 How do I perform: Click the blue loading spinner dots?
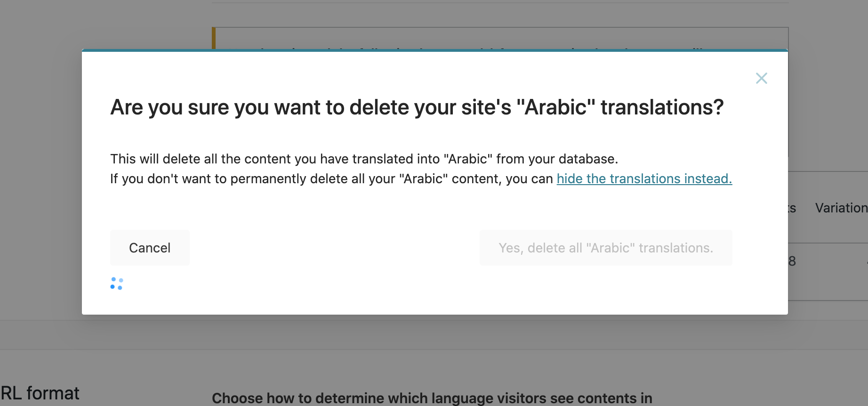117,284
